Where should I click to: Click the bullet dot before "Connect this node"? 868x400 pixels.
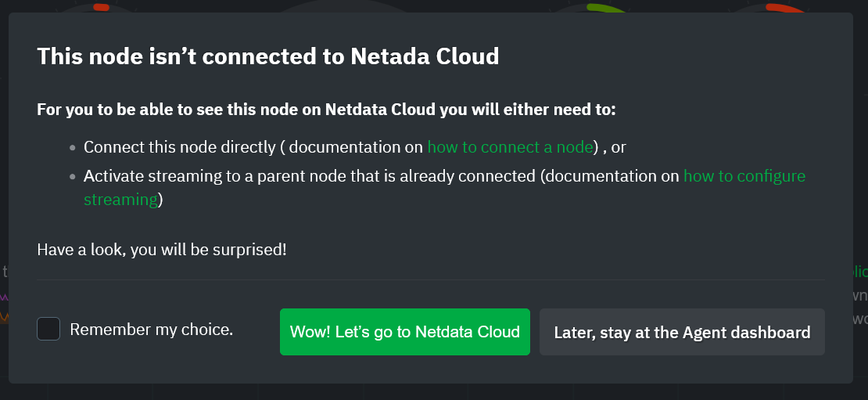[x=73, y=148]
